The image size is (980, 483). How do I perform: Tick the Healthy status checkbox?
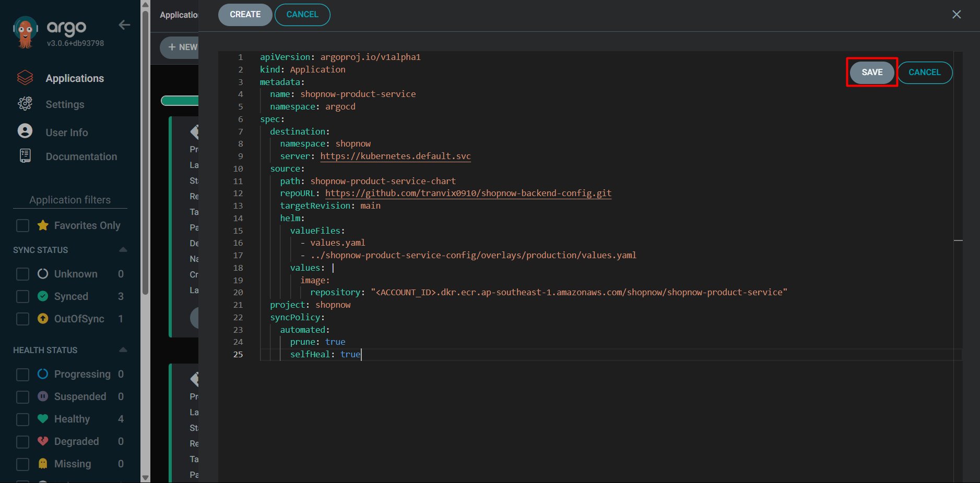[22, 419]
